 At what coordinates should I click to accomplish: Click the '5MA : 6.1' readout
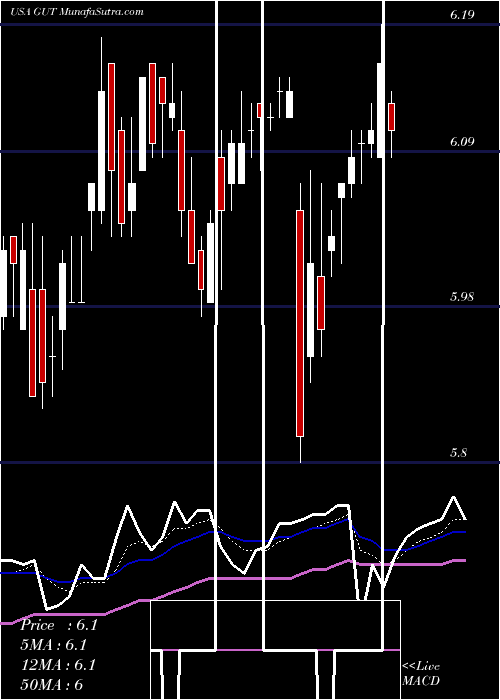point(54,645)
